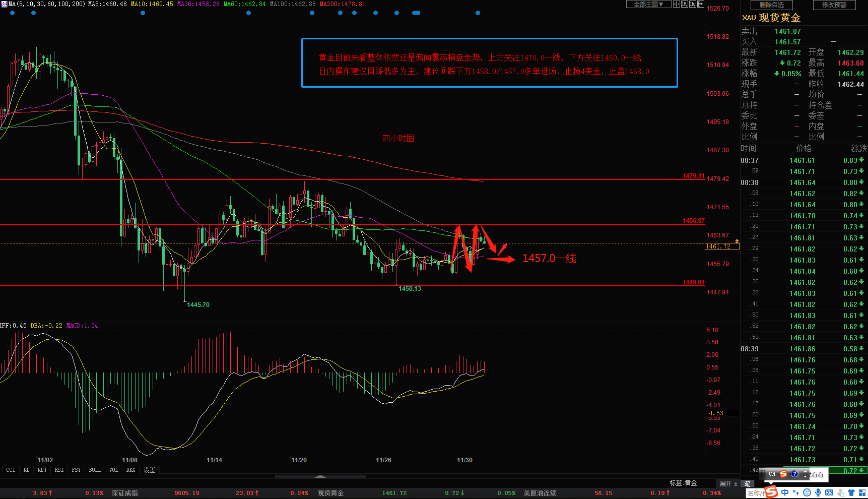Click the 修改预警 button
This screenshot has width=868, height=499.
[x=834, y=5]
